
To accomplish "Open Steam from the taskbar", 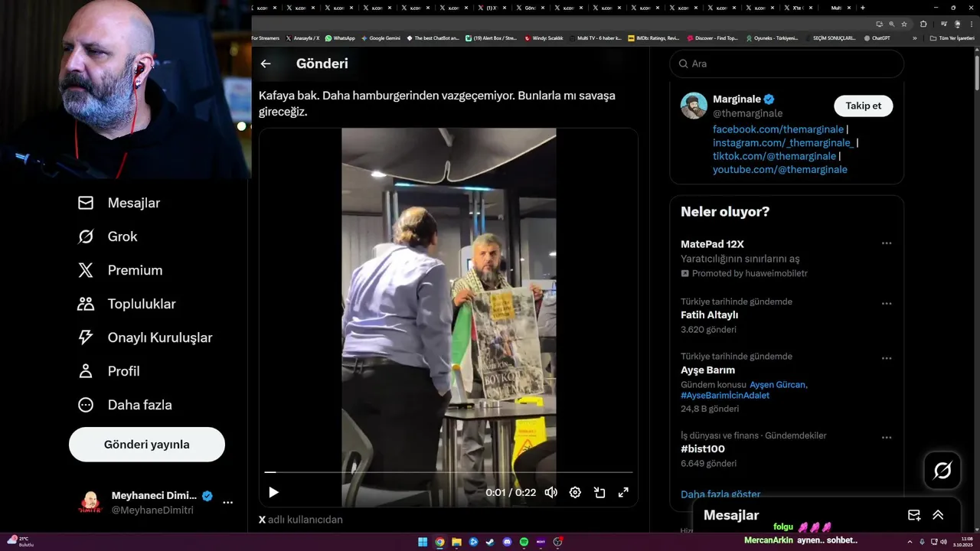I will point(490,542).
